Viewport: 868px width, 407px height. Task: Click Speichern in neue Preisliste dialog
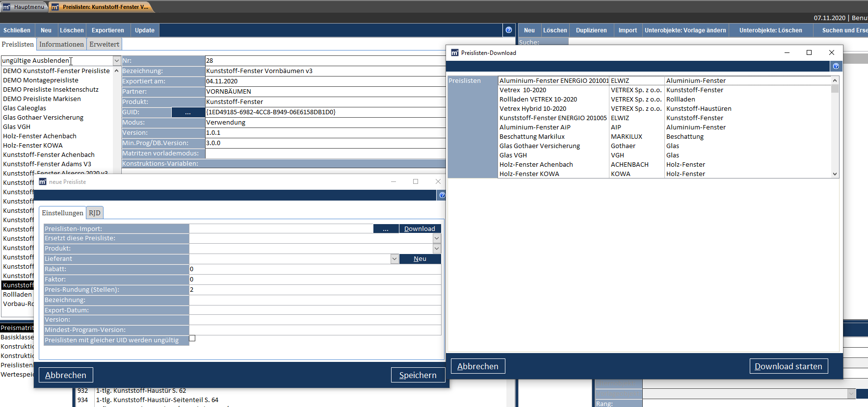click(418, 375)
